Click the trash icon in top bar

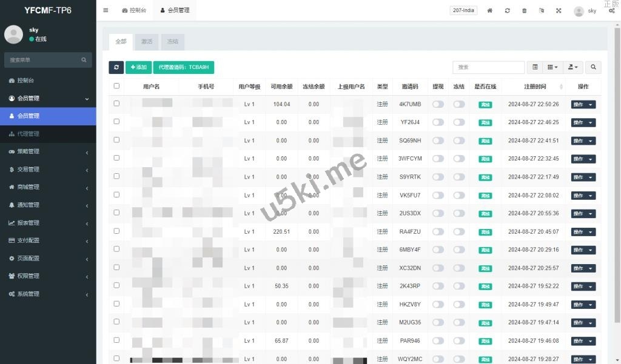pyautogui.click(x=525, y=10)
